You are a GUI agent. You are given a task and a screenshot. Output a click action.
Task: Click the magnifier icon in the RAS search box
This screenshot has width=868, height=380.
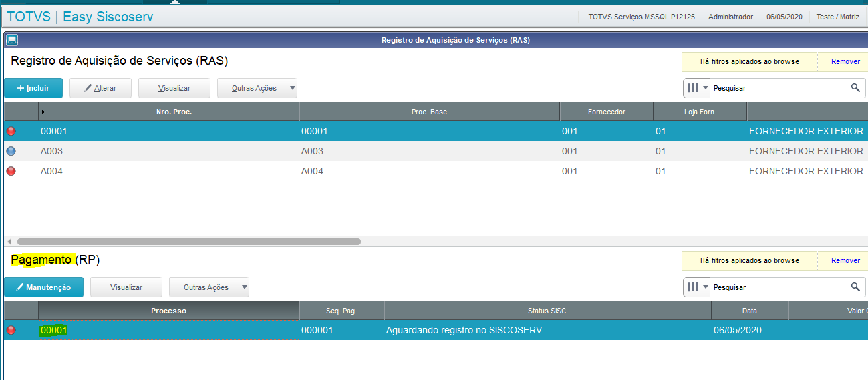(x=855, y=88)
